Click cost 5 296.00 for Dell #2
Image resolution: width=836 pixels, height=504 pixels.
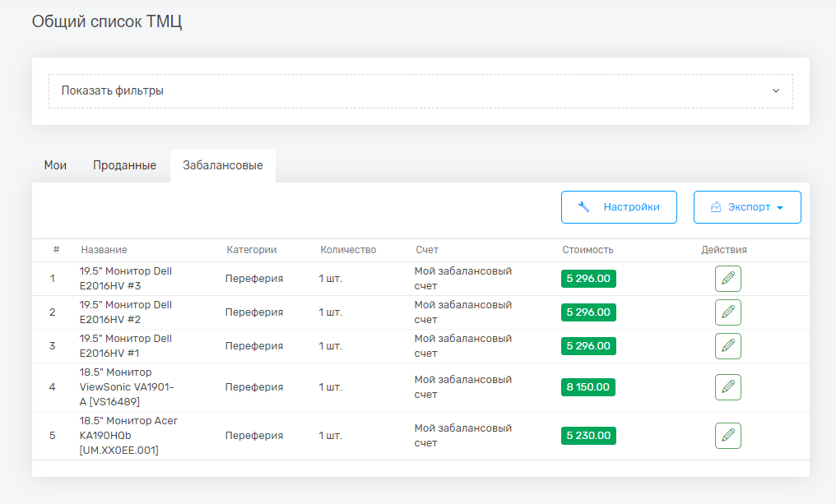[x=588, y=312]
